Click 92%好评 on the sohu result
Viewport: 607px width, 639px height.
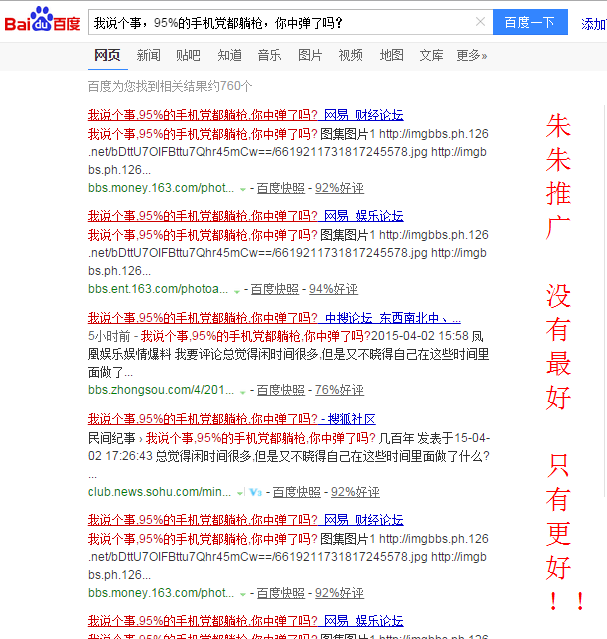click(355, 492)
